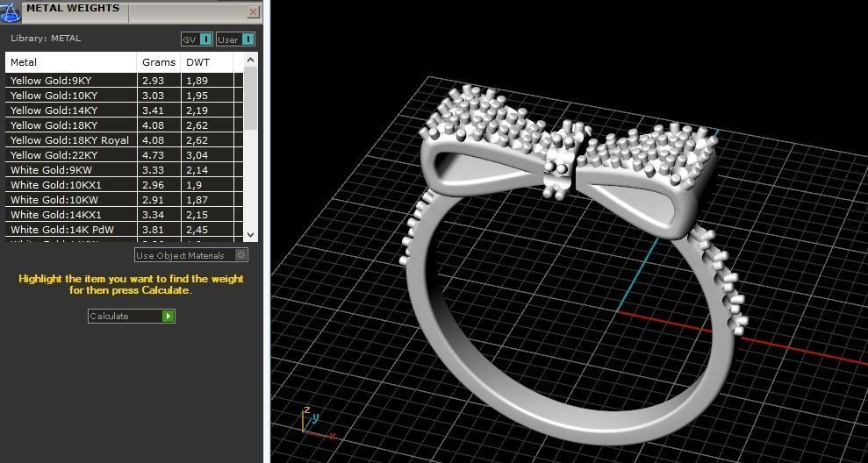Image resolution: width=868 pixels, height=463 pixels.
Task: Select the White Gold:14KX1 row
Action: click(x=124, y=215)
